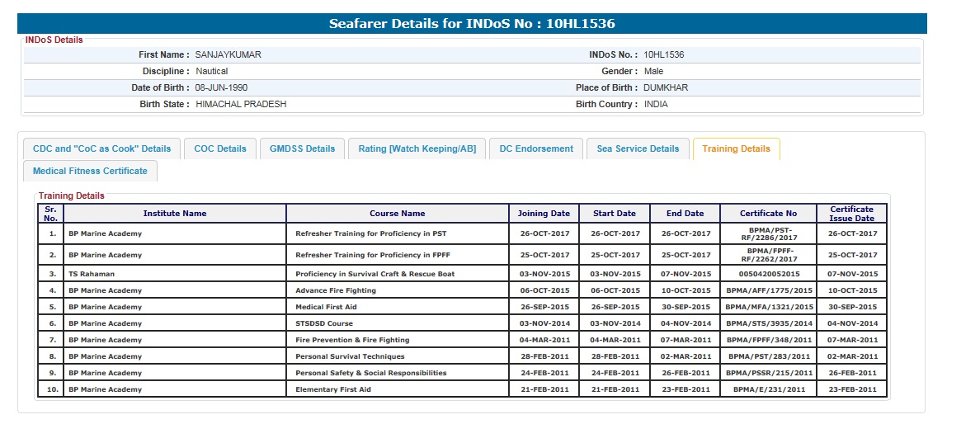Screen dimensions: 980x424
Task: View the Sea Service Details tab
Action: (x=638, y=148)
